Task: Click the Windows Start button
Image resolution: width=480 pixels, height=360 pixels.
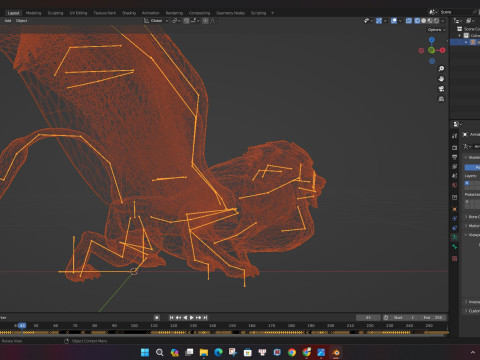Action: click(145, 352)
